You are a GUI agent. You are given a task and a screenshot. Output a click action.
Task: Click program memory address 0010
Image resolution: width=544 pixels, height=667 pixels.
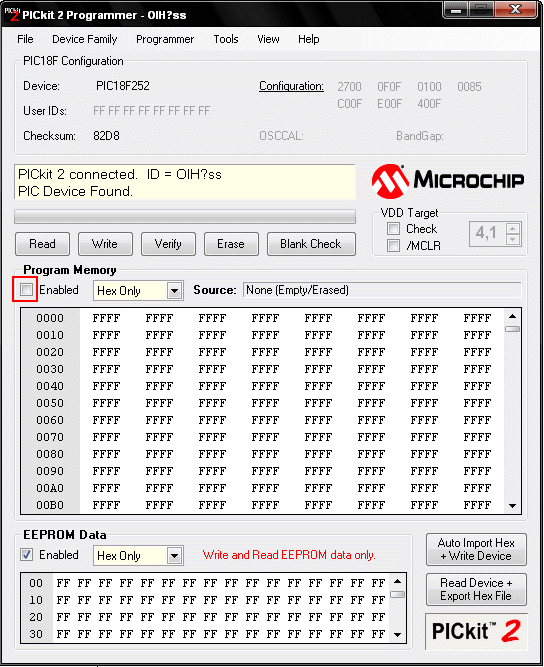coord(50,335)
